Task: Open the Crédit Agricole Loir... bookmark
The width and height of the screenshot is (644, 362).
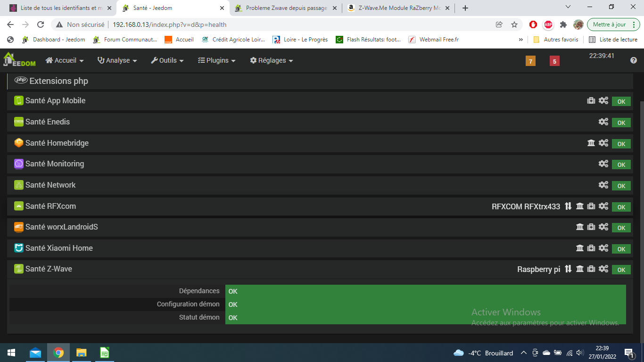Action: coord(233,40)
